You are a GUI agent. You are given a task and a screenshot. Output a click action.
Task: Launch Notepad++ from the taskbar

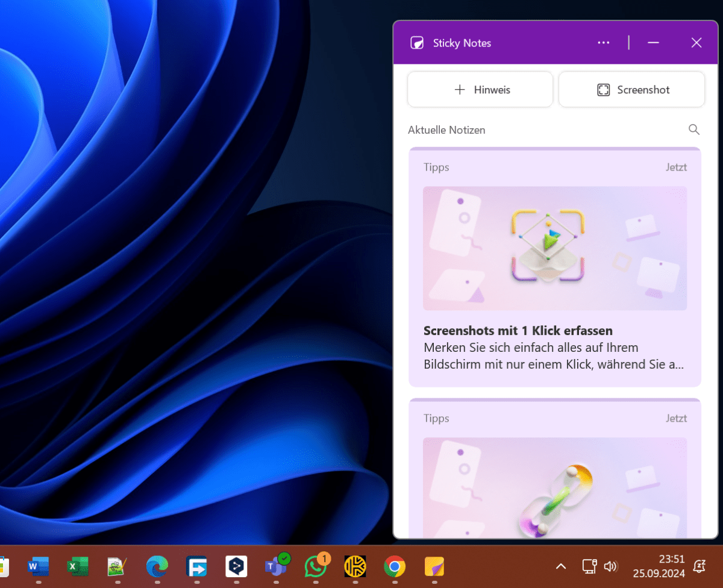coord(117,566)
